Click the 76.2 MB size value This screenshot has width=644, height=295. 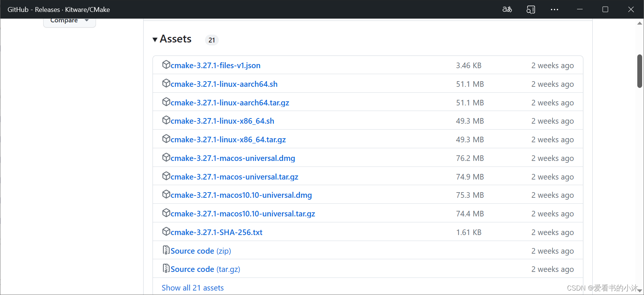click(470, 158)
